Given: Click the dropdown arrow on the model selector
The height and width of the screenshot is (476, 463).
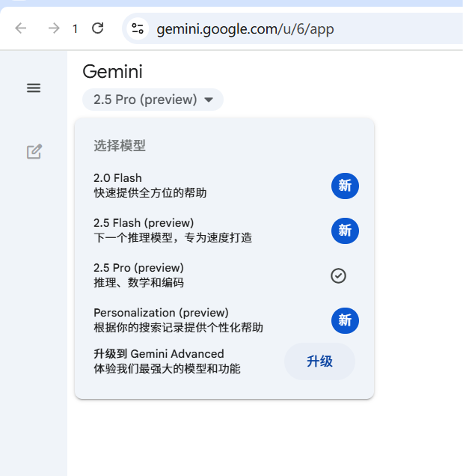Looking at the screenshot, I should (x=209, y=100).
